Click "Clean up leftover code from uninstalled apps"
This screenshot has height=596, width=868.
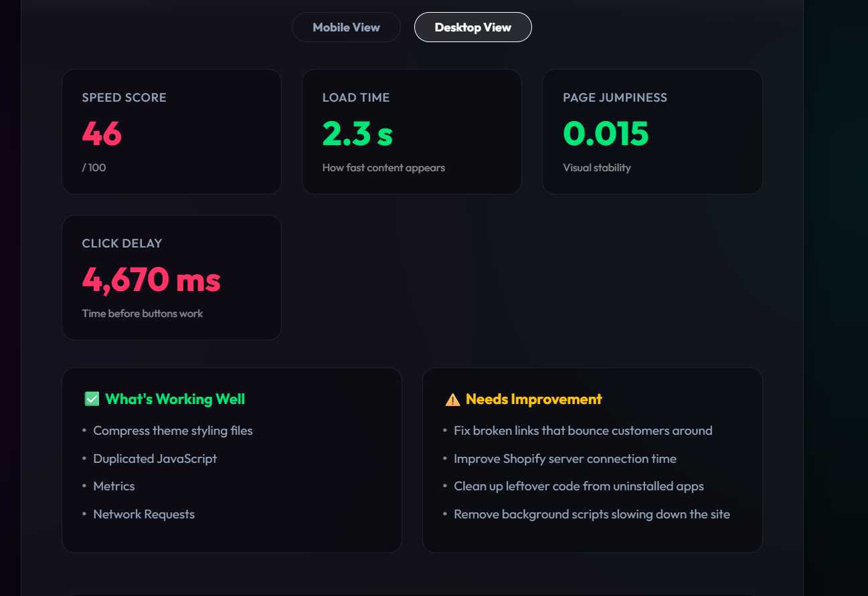(x=579, y=486)
